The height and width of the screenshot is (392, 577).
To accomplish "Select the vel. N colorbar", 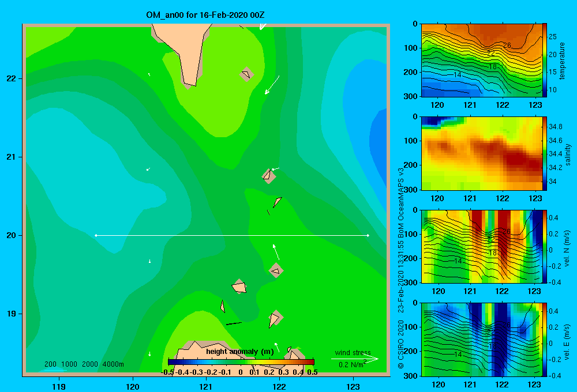I will tap(545, 246).
